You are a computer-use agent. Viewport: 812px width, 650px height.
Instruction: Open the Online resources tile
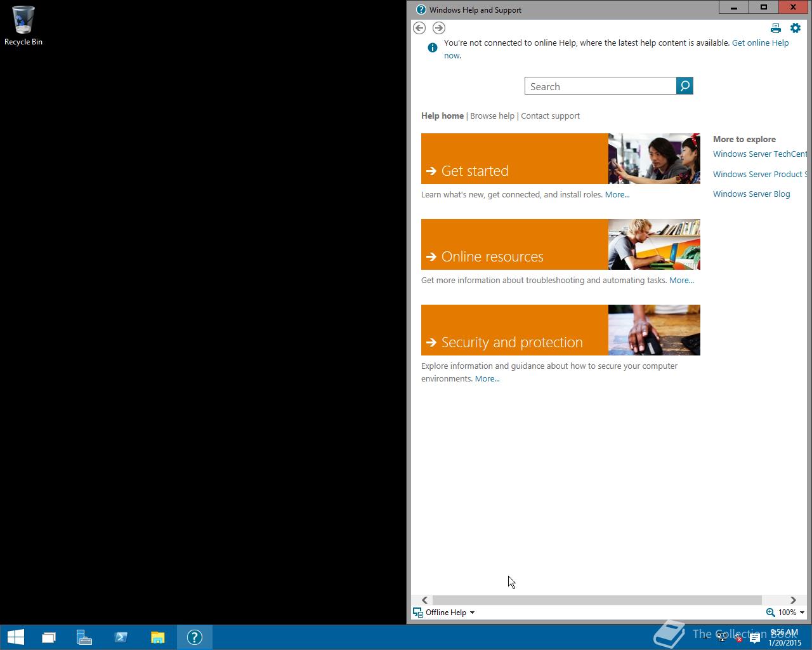point(514,244)
